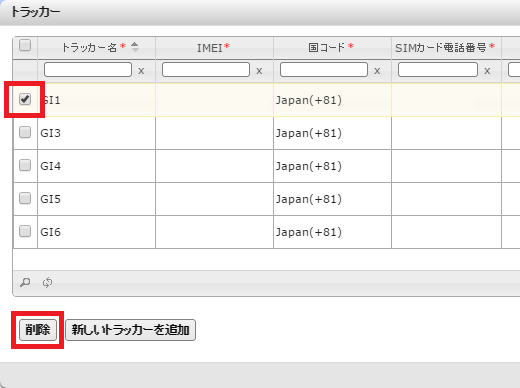
Task: Focus the SIMカード電話番号 filter input
Action: tap(438, 70)
